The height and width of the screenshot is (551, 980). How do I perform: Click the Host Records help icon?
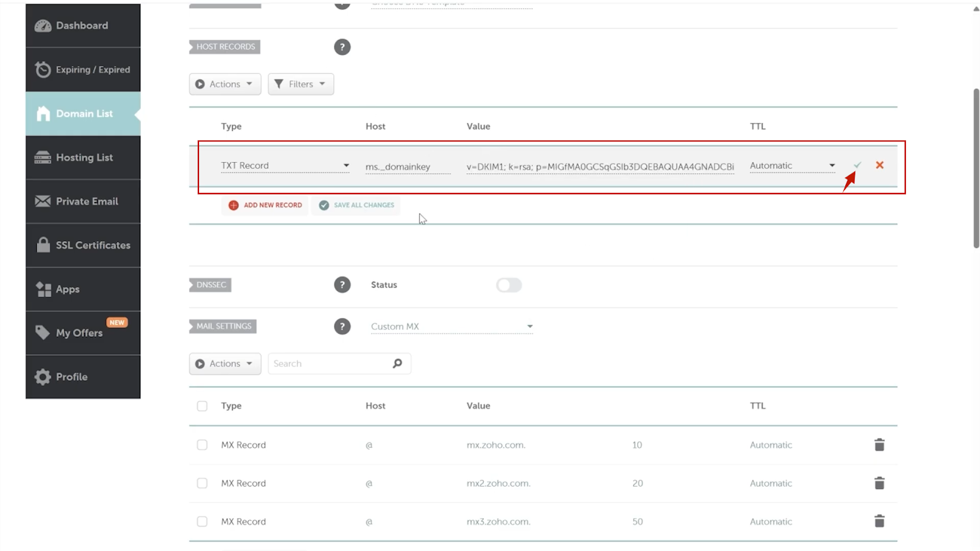pos(342,47)
